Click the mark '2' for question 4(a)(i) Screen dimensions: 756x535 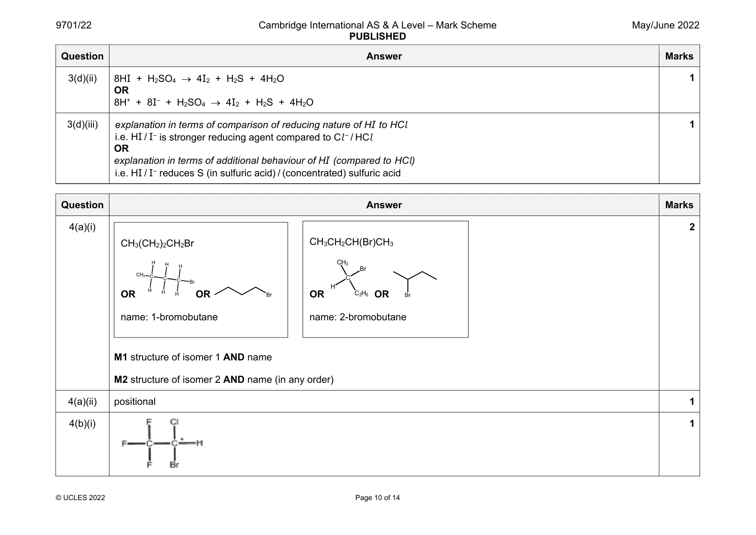[692, 227]
